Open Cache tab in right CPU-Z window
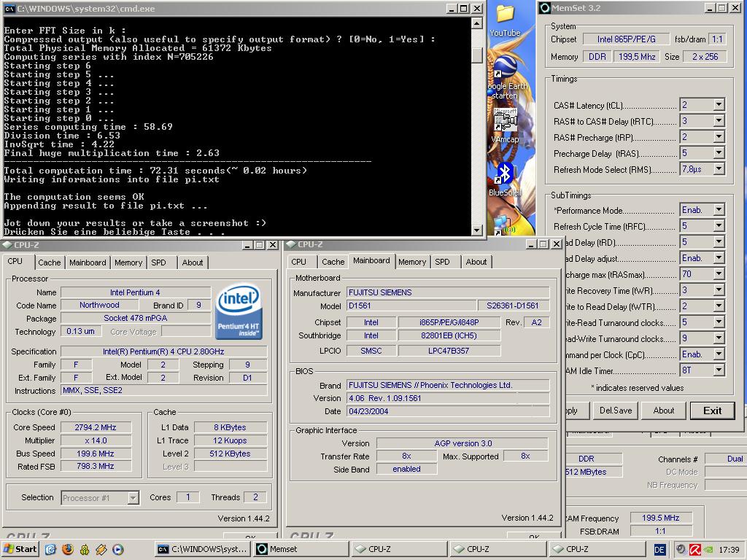Screen dimensions: 747x560 (333, 262)
